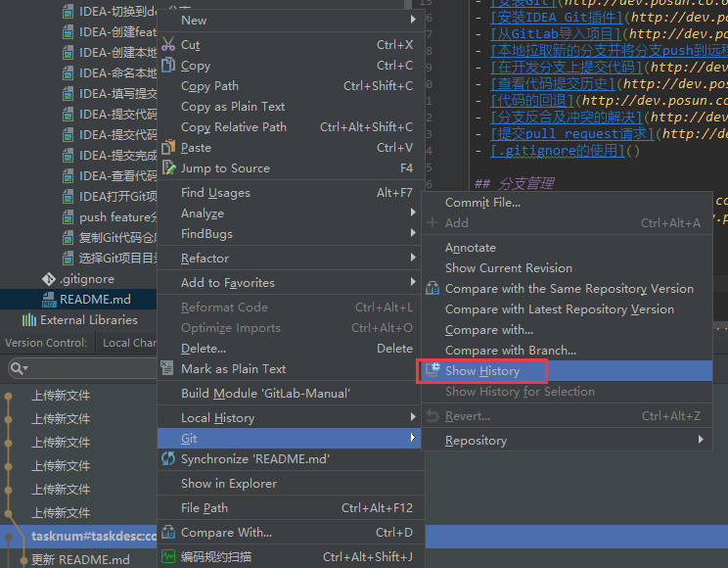Click the Synchronize 'README.md' refresh icon
This screenshot has width=728, height=568.
[x=168, y=458]
